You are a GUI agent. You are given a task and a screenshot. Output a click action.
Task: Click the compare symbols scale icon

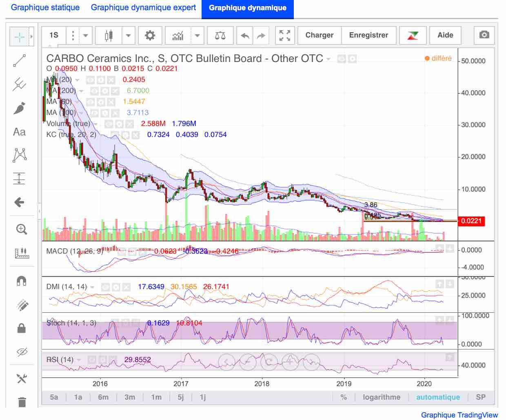point(220,35)
